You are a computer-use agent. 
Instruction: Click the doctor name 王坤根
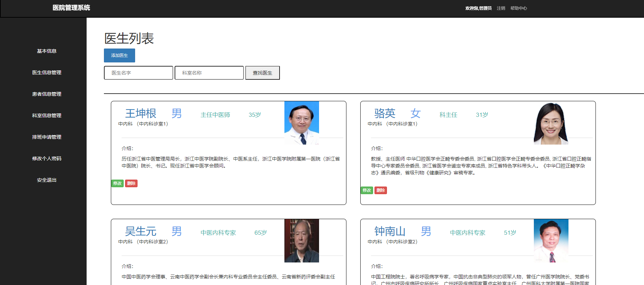point(141,113)
